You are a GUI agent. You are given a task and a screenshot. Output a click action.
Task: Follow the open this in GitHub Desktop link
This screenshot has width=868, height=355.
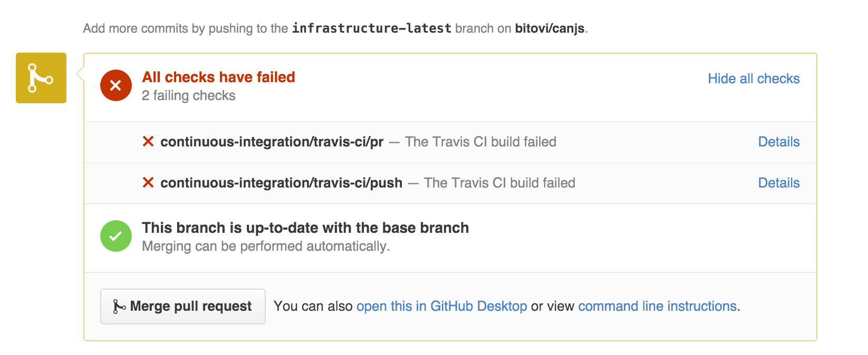tap(441, 306)
